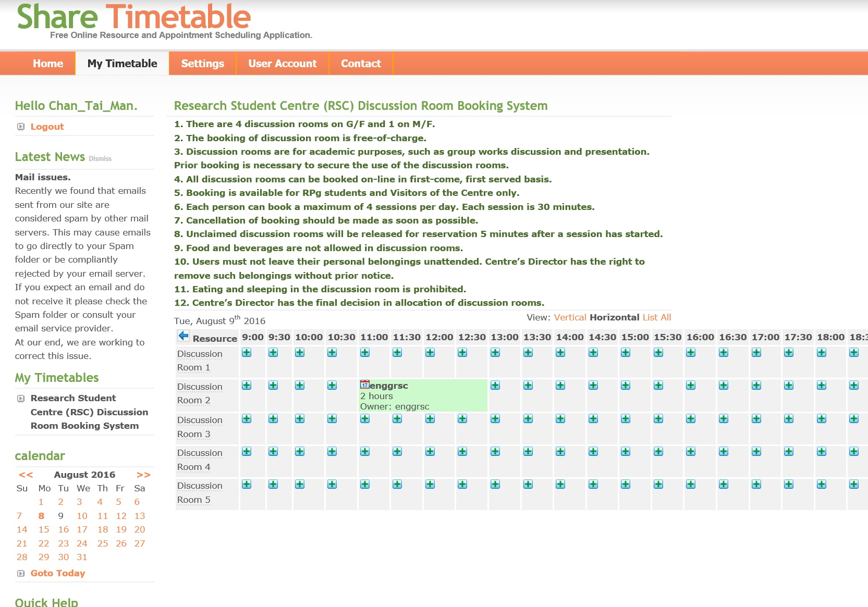Click the Goto Today bullet arrow icon
Screen dimensions: 868x607
point(21,573)
